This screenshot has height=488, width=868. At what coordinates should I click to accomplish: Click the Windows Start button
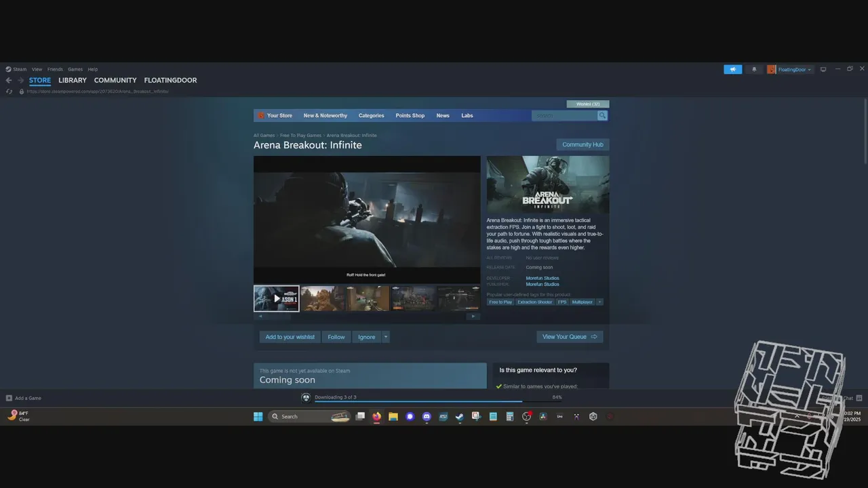point(258,416)
